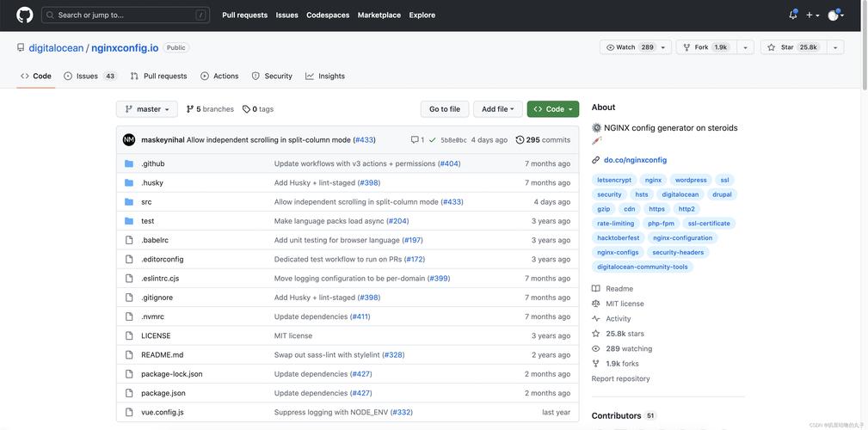The height and width of the screenshot is (430, 868).
Task: Open the nginxconfig.io repository link
Action: pos(125,48)
